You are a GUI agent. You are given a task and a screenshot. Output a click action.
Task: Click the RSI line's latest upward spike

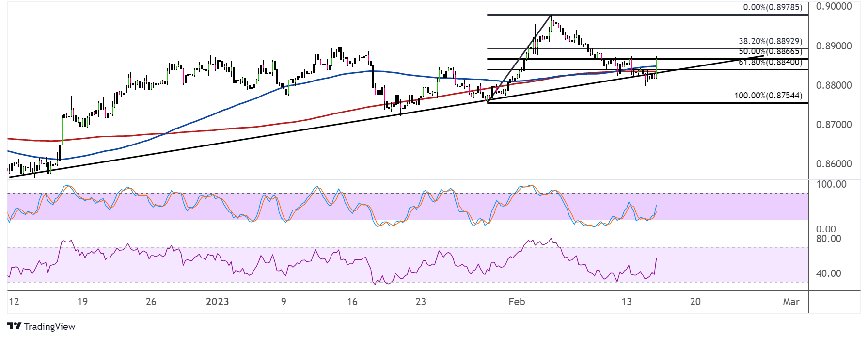pos(655,266)
